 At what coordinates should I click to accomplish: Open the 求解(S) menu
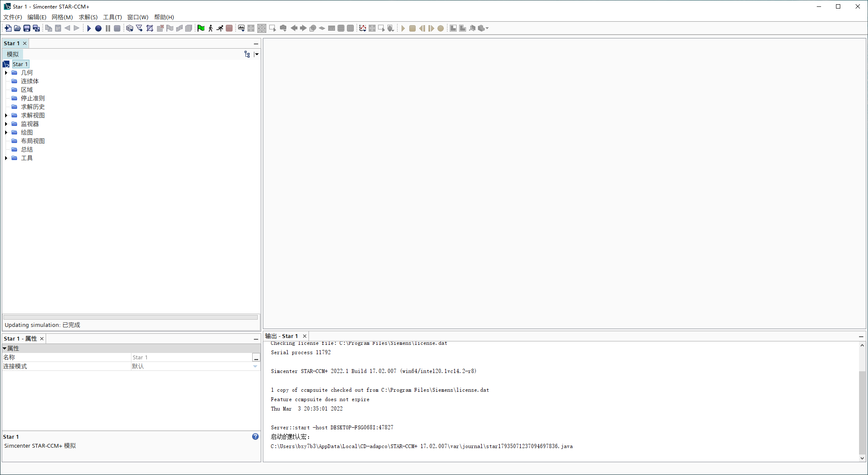[x=88, y=17]
